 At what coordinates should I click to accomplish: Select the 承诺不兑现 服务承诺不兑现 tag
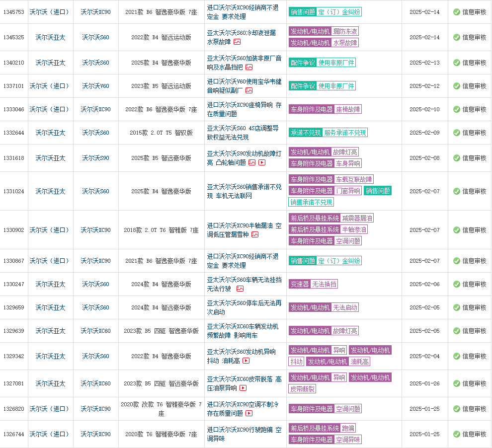pos(328,133)
